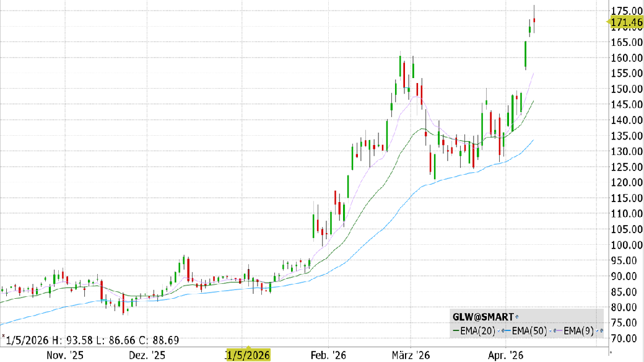644x362 pixels.
Task: Click the 100.00 price axis label
Action: [x=627, y=245]
